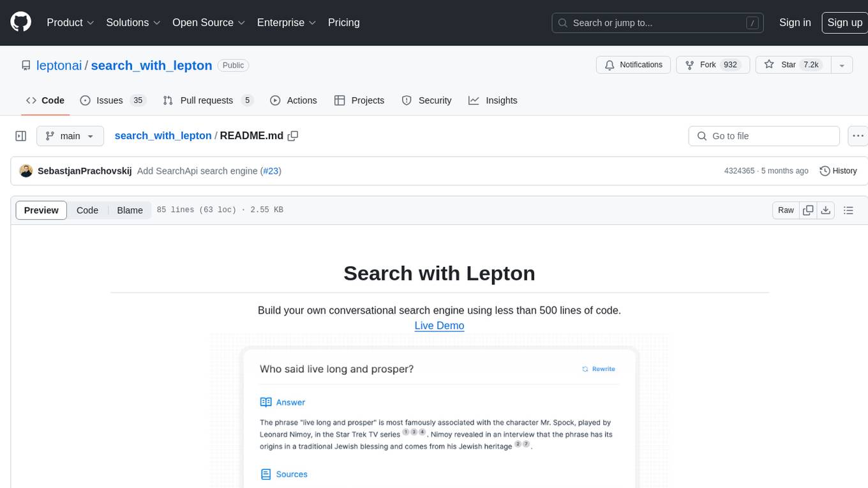Switch to the Projects tab
Viewport: 868px width, 488px height.
[x=359, y=100]
